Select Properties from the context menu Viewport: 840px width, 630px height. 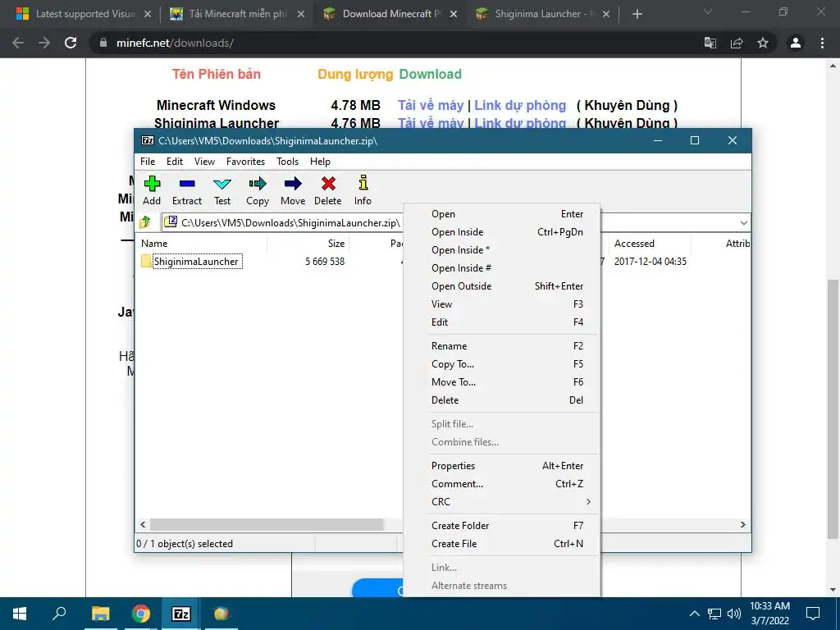501,466
